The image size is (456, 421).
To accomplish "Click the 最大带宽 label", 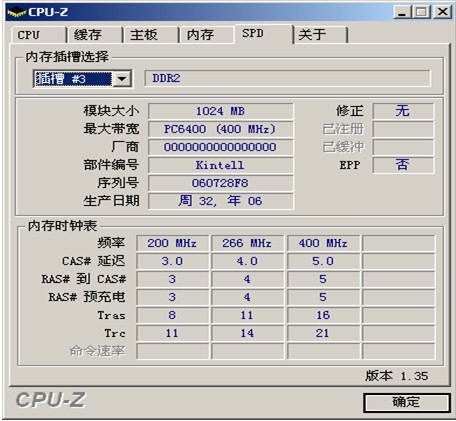I will tap(111, 129).
